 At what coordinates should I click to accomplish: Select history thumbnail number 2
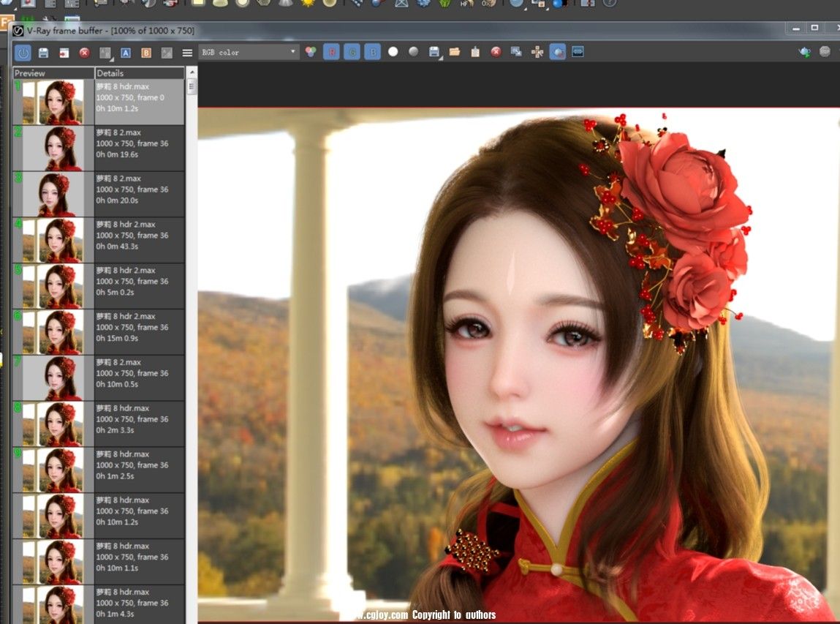coord(53,149)
